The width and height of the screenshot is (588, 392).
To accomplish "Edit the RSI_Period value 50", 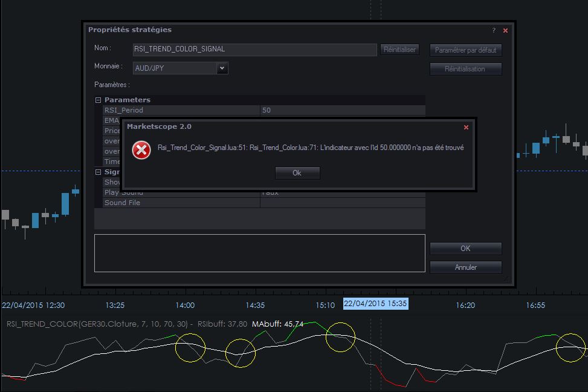I will (343, 110).
